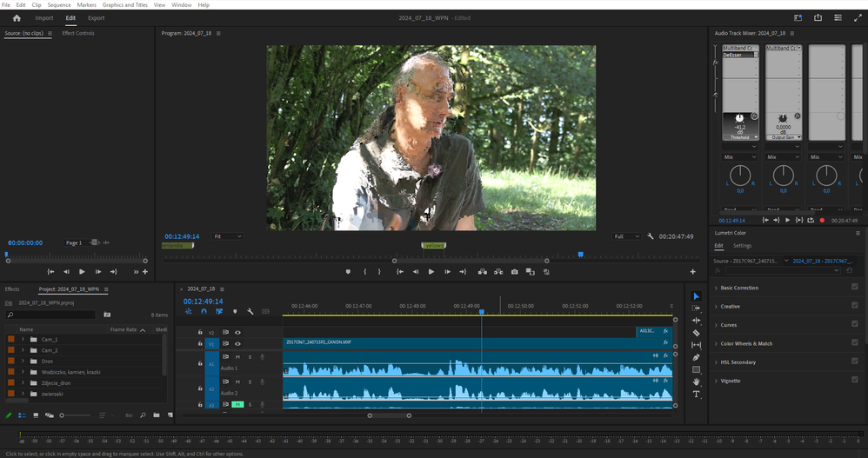The image size is (868, 458).
Task: Expand the Curves section
Action: coord(716,325)
